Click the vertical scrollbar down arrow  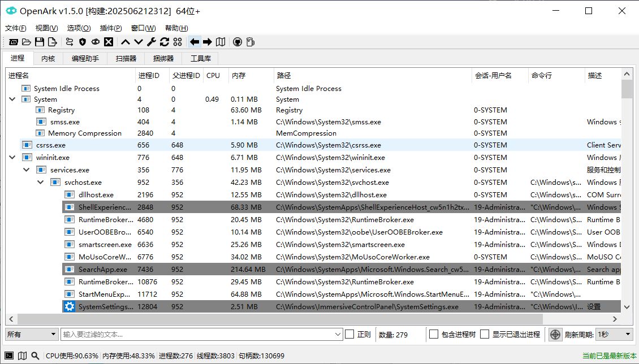[x=627, y=307]
